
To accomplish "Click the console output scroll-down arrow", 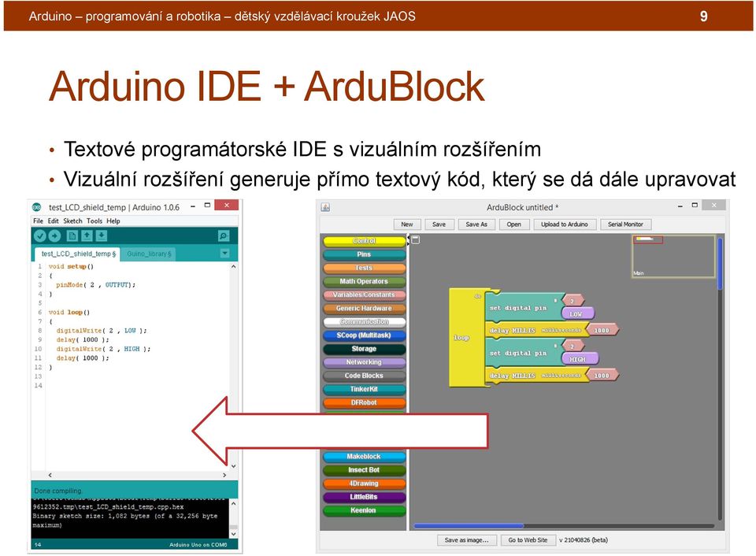I will (x=233, y=534).
